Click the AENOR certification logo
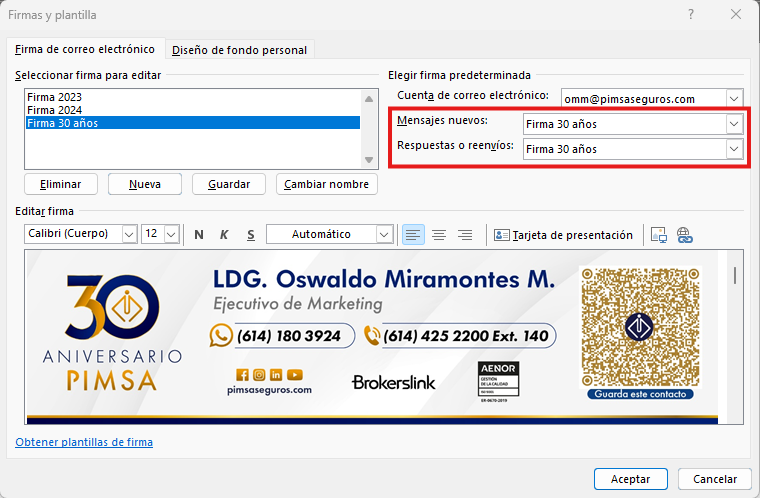Screen dimensions: 760x498 point(498,382)
